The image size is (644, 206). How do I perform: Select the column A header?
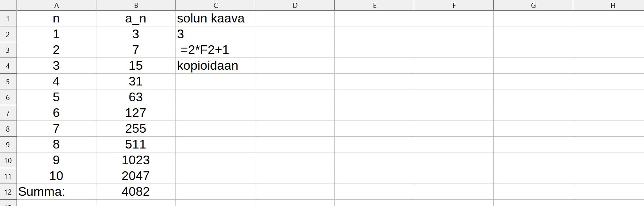click(56, 5)
